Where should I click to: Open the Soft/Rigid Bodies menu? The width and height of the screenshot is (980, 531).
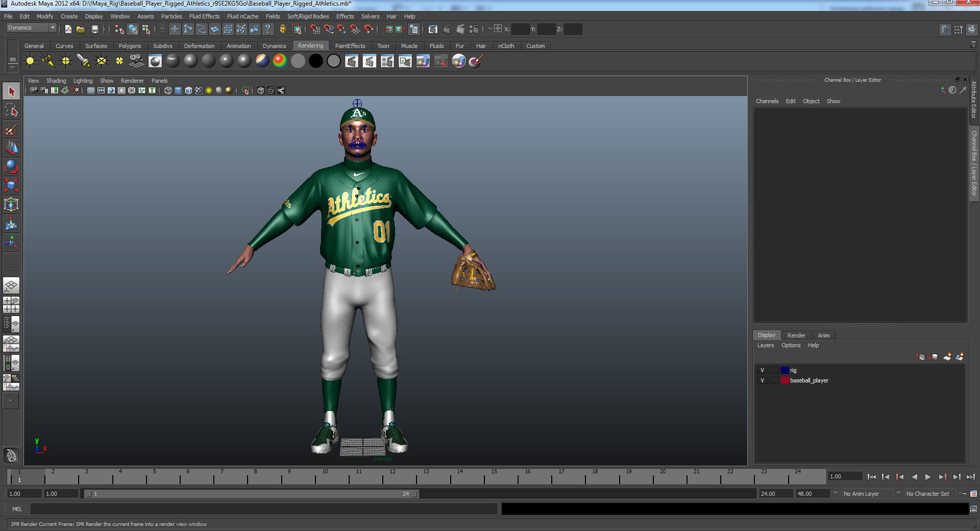pyautogui.click(x=308, y=16)
